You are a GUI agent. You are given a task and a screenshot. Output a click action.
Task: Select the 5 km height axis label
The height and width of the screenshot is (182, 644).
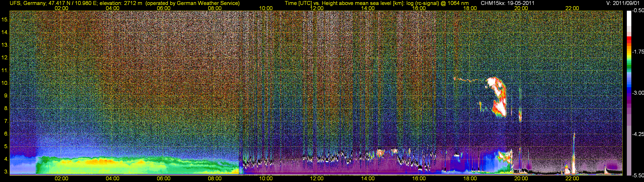pyautogui.click(x=6, y=146)
